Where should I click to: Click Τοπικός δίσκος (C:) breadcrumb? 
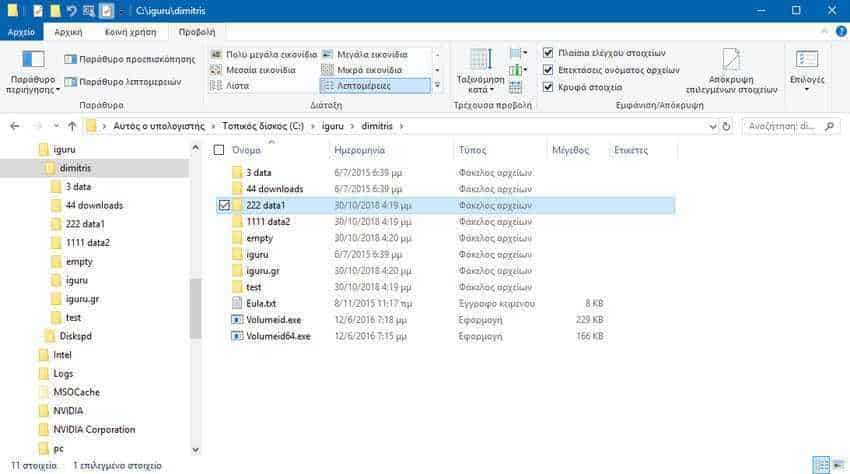click(263, 126)
